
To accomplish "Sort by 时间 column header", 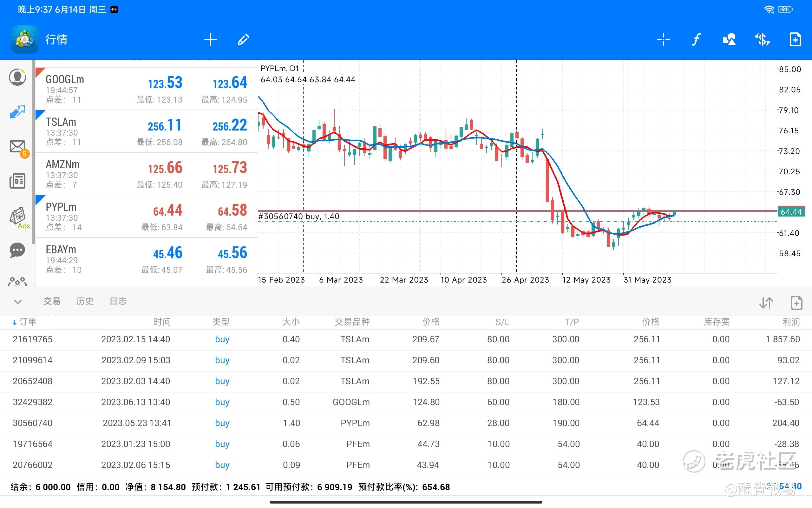I will pos(162,322).
